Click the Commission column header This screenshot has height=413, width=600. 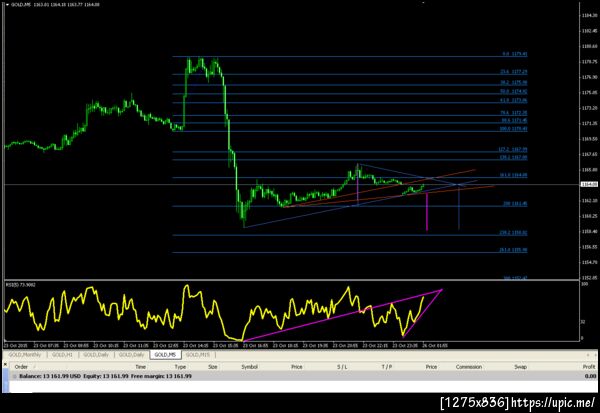469,367
